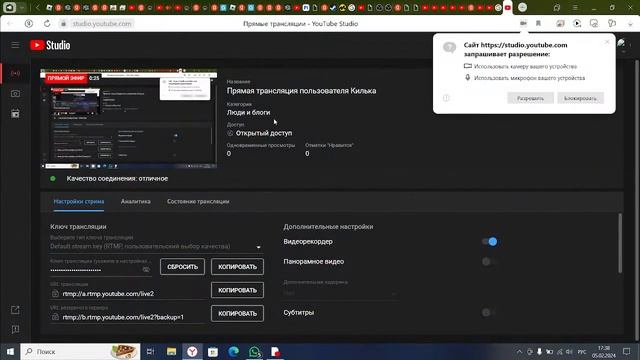Select the Webcam camera icon in sidebar

(x=16, y=93)
